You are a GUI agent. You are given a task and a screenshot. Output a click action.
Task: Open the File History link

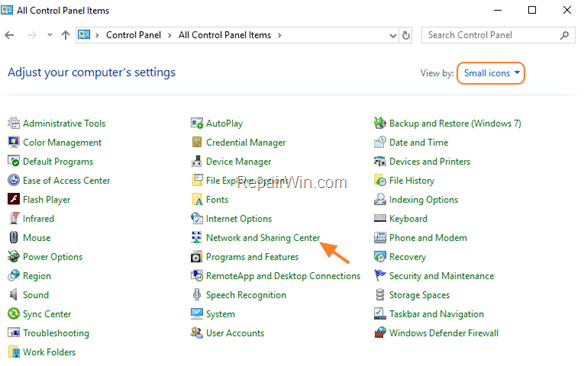[412, 181]
